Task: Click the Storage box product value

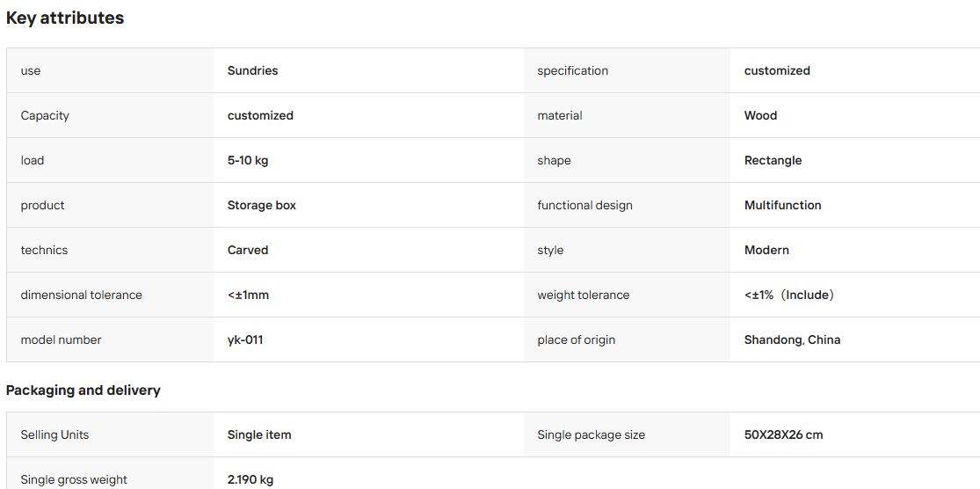Action: coord(261,205)
